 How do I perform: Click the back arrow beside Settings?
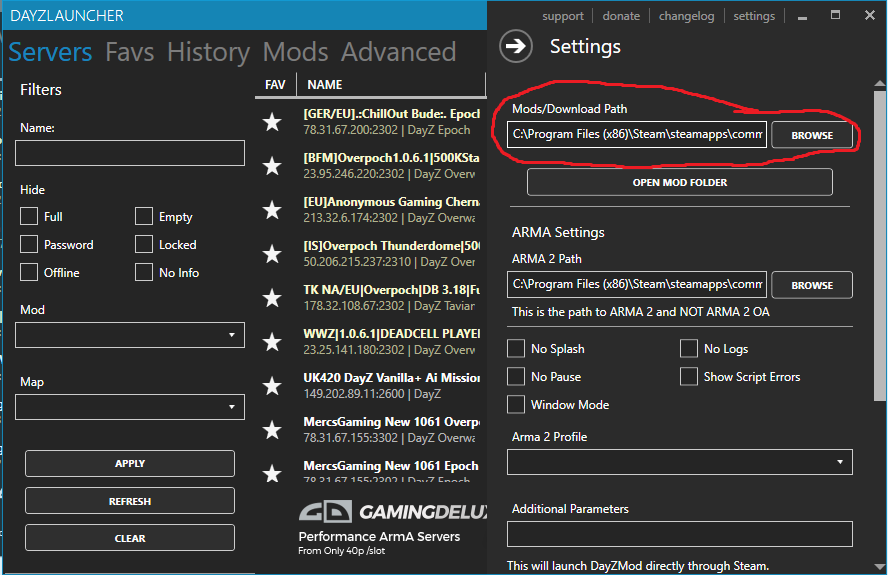point(516,47)
